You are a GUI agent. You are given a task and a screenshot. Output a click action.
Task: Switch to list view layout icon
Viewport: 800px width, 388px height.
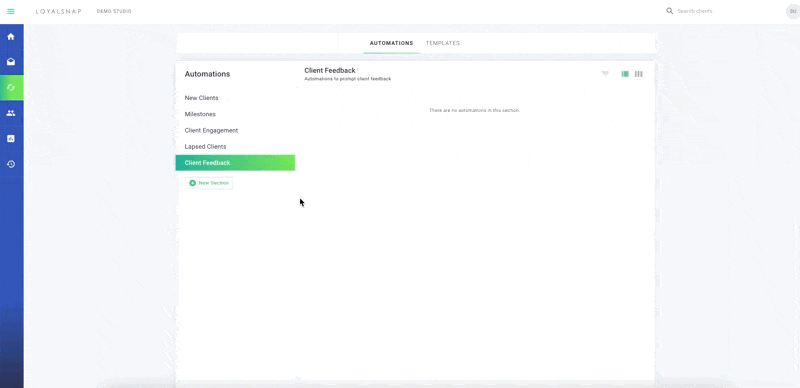pyautogui.click(x=625, y=74)
